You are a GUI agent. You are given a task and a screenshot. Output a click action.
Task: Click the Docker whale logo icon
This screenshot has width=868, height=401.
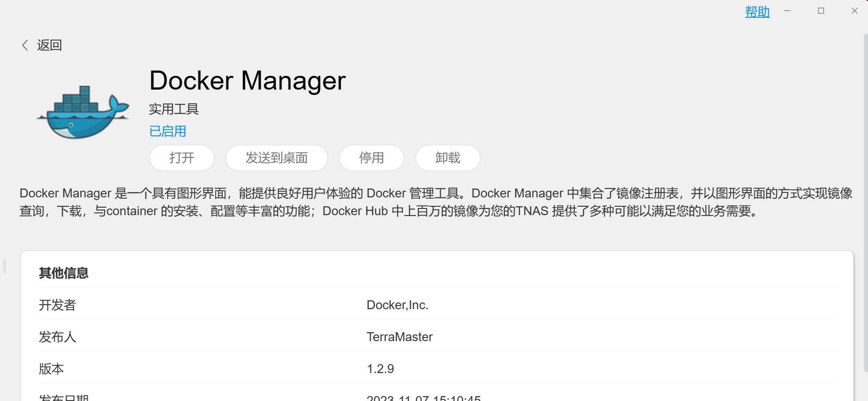pos(82,112)
